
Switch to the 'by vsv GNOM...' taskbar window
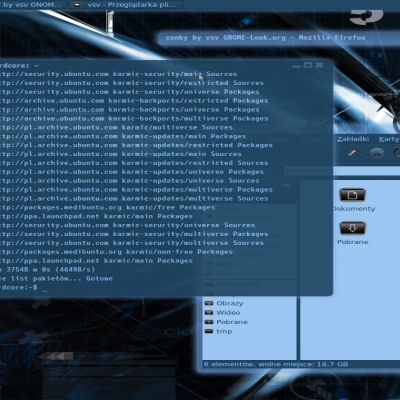click(32, 5)
